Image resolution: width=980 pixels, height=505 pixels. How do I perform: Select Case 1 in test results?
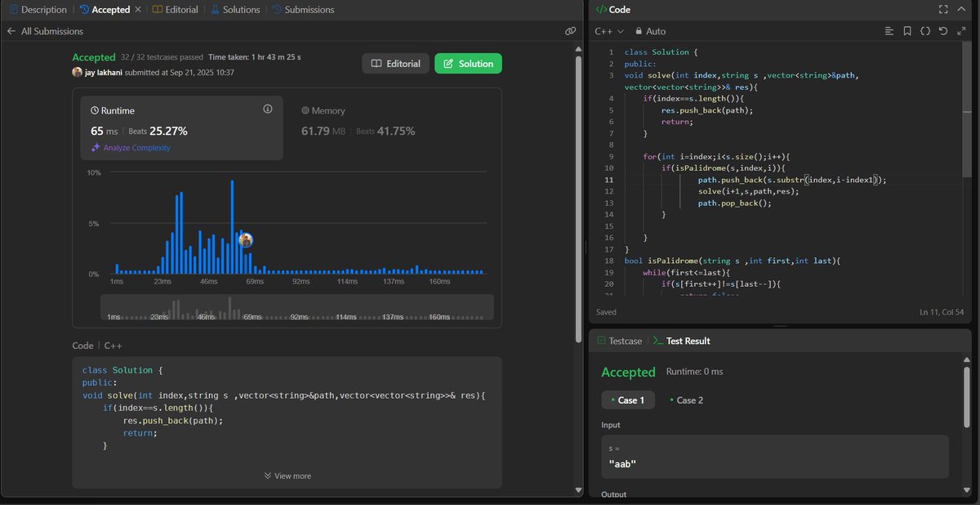(x=627, y=400)
